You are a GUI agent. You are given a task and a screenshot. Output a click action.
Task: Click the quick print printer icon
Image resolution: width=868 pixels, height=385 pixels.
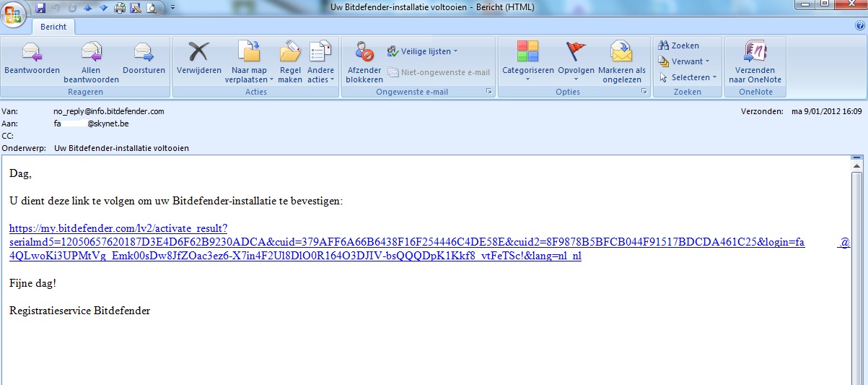[120, 8]
